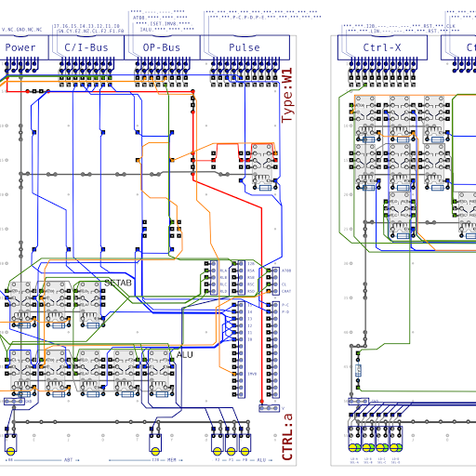The image size is (476, 476).
Task: Click the SETAB relay group label
Action: pyautogui.click(x=118, y=283)
